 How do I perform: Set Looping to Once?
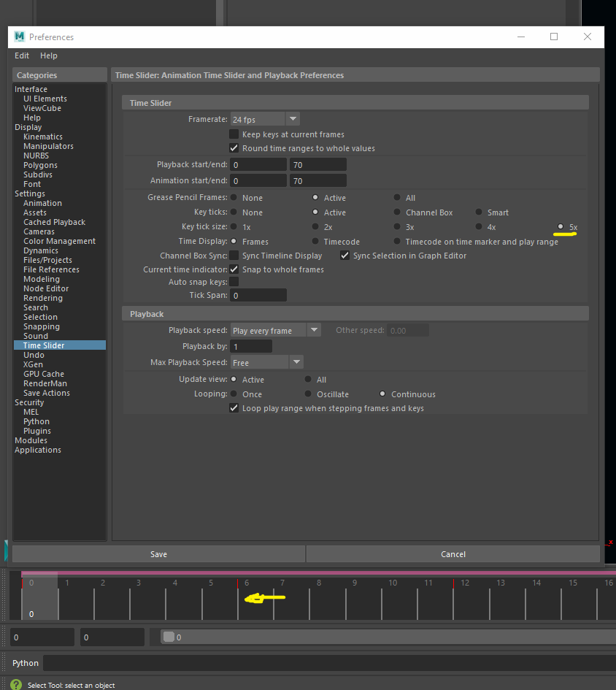point(234,394)
